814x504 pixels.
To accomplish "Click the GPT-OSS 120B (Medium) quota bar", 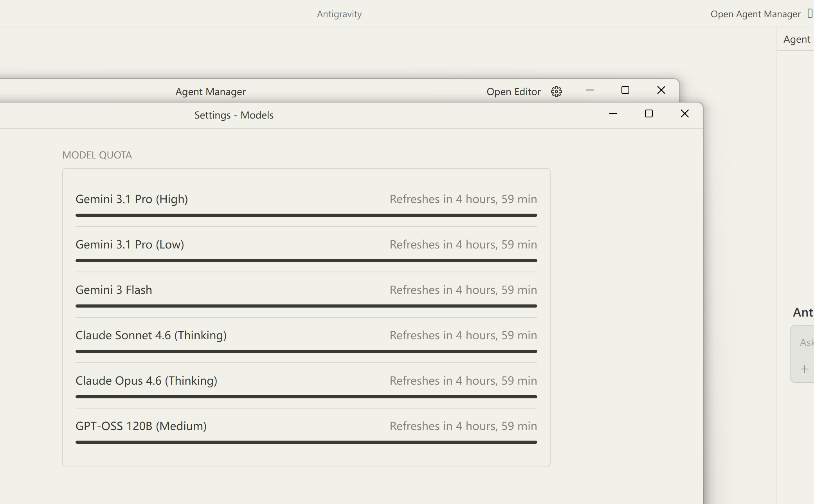I will tap(306, 442).
